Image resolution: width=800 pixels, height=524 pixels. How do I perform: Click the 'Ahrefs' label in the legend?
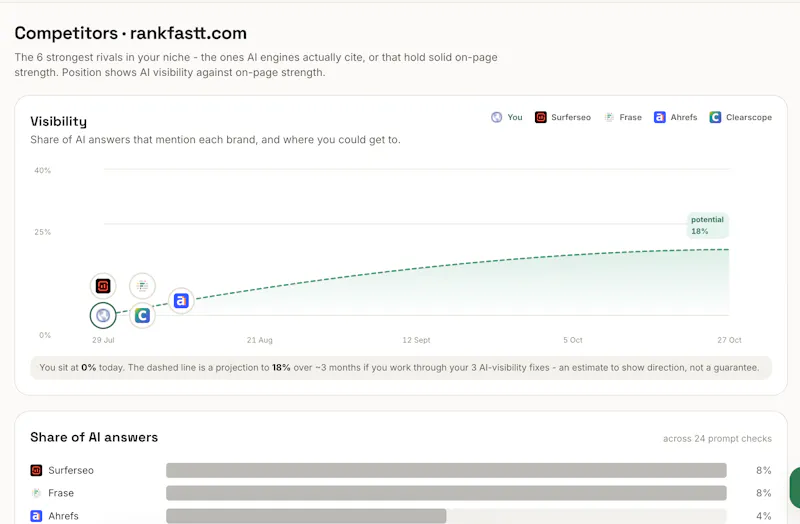pyautogui.click(x=684, y=117)
